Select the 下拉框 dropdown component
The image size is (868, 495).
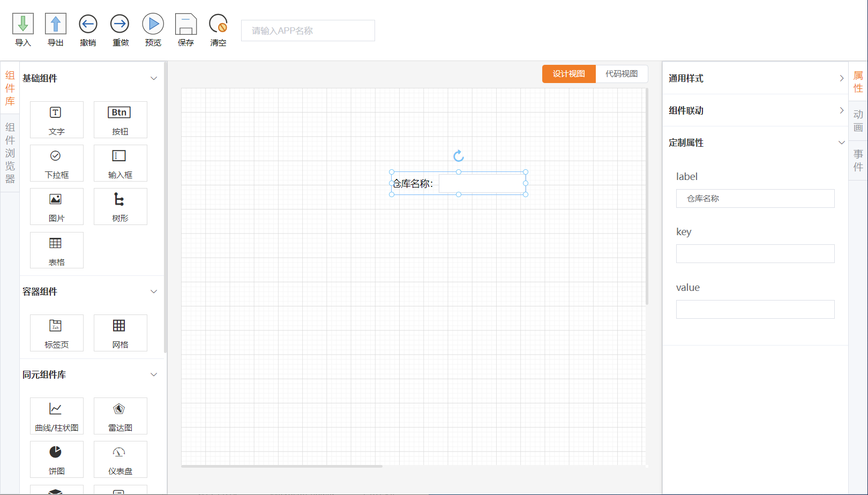click(57, 163)
